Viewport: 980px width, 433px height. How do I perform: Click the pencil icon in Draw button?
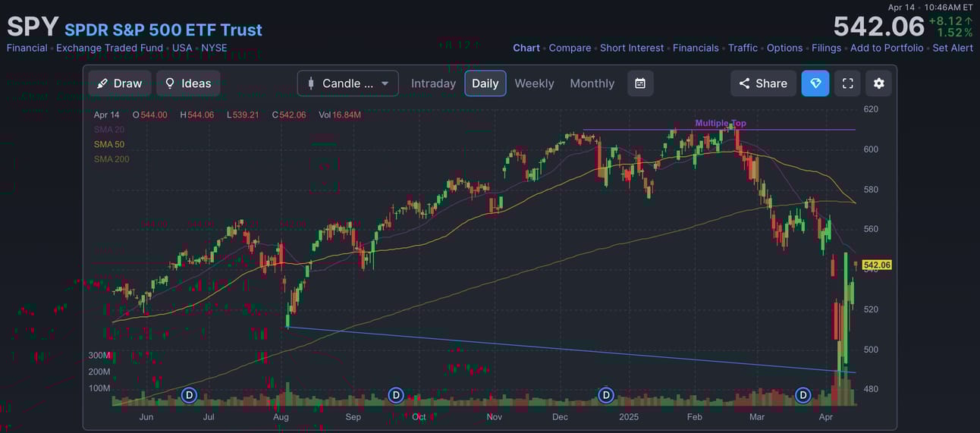[102, 83]
